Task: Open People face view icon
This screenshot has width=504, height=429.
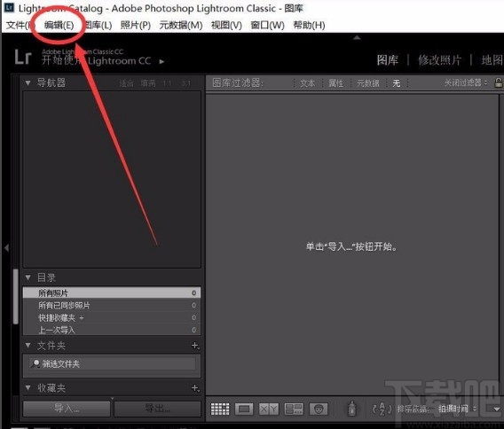Action: (319, 409)
